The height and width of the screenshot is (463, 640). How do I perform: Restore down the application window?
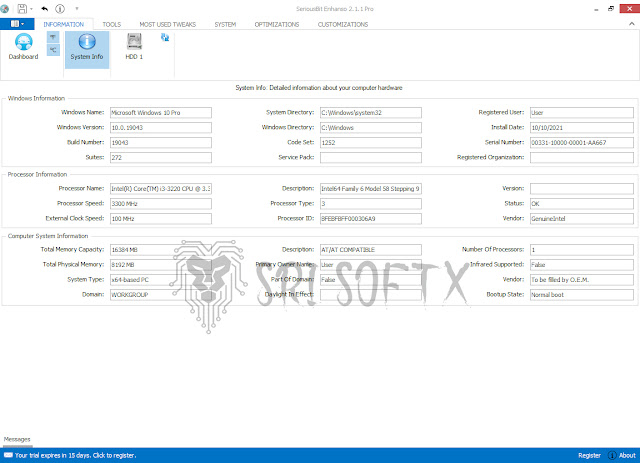coord(611,9)
